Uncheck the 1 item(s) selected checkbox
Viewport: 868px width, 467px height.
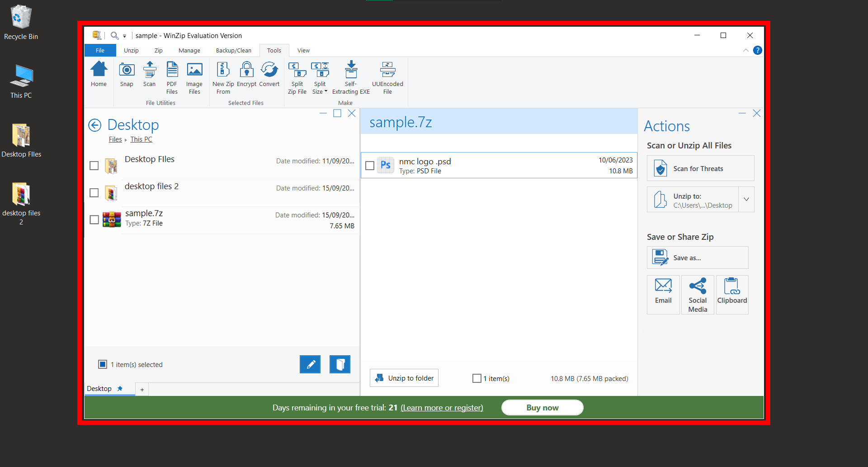[x=103, y=364]
